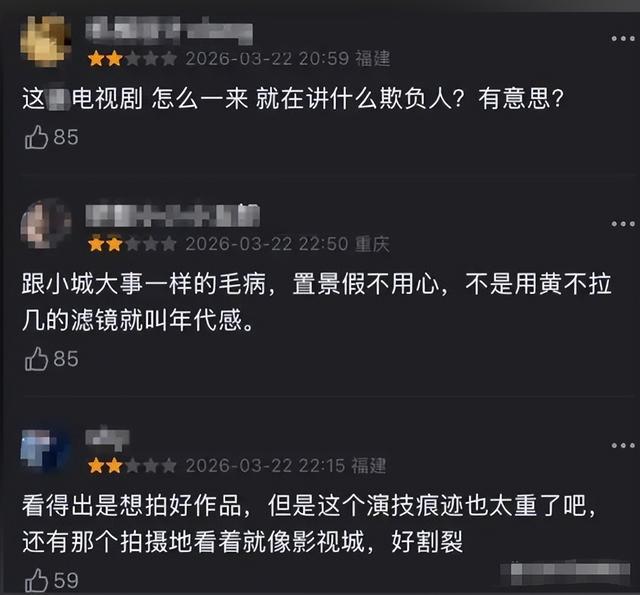The height and width of the screenshot is (595, 640).
Task: Click the timestamp 2026-03-22 20:59 福建
Action: 288,58
